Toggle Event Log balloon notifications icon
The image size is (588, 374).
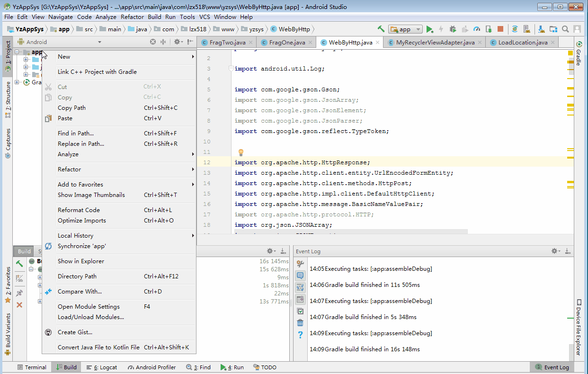300,276
